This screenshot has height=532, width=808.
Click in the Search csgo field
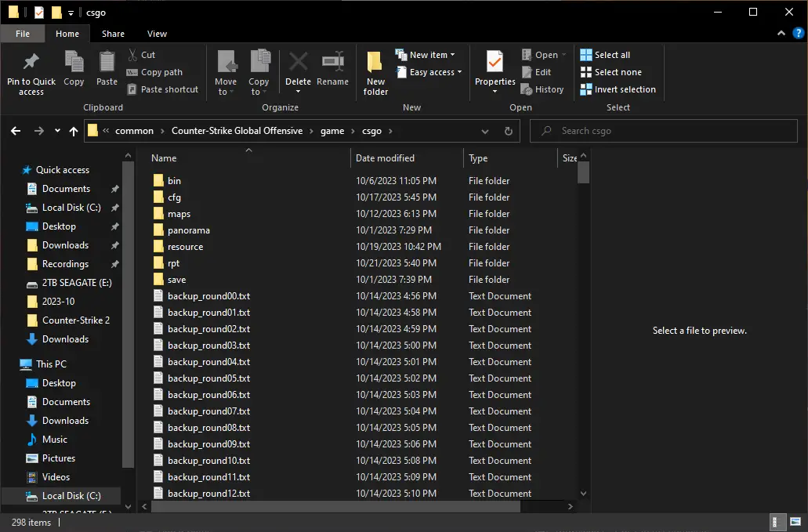pyautogui.click(x=664, y=131)
